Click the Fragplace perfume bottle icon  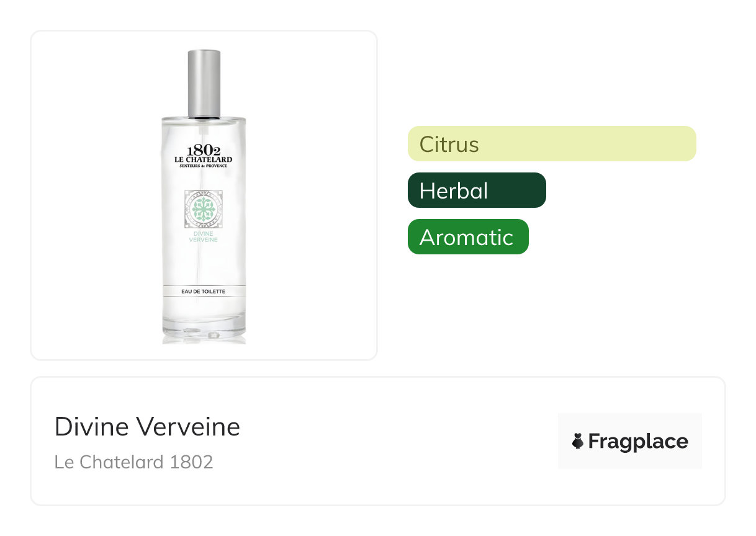pos(578,441)
